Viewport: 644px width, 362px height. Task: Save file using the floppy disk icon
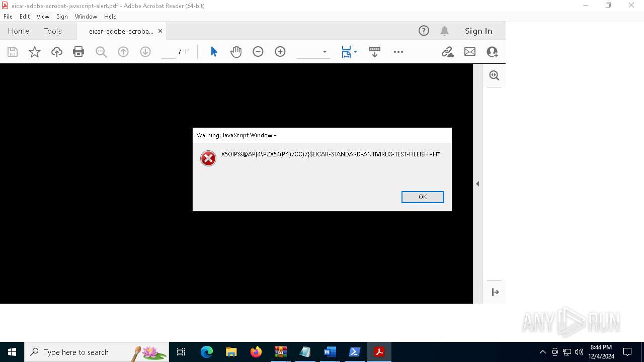13,52
